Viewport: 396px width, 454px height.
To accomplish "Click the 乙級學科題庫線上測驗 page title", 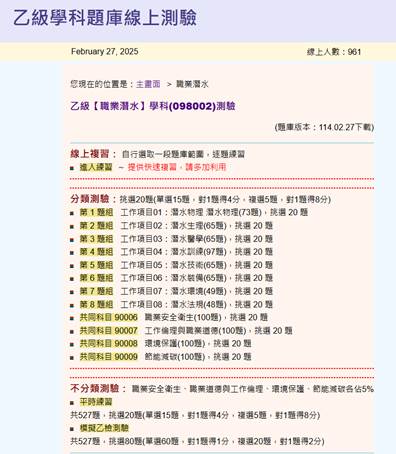I will pos(105,18).
